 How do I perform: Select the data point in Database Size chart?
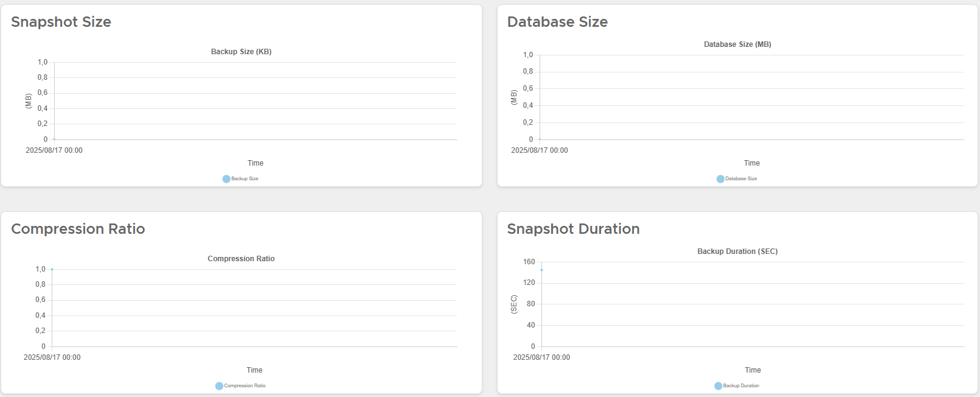[540, 139]
